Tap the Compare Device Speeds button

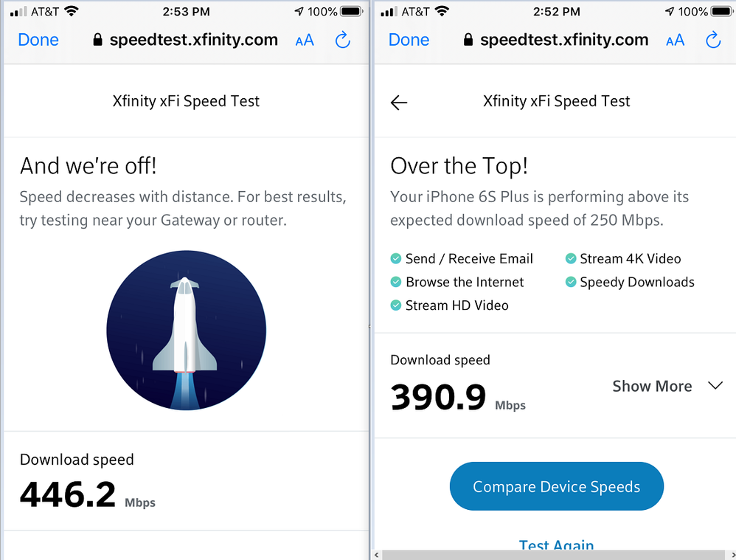pos(556,487)
